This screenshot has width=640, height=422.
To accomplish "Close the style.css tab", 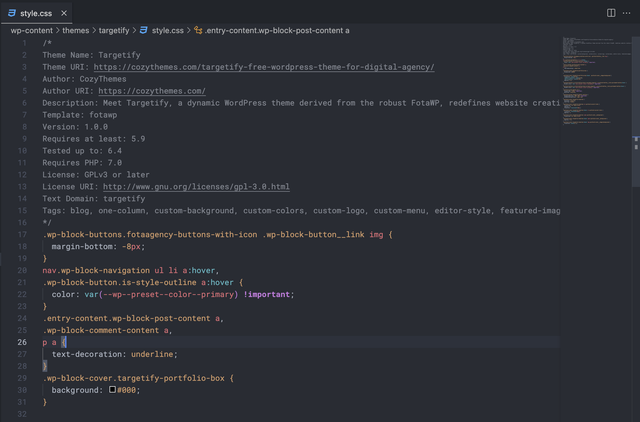I will point(64,13).
